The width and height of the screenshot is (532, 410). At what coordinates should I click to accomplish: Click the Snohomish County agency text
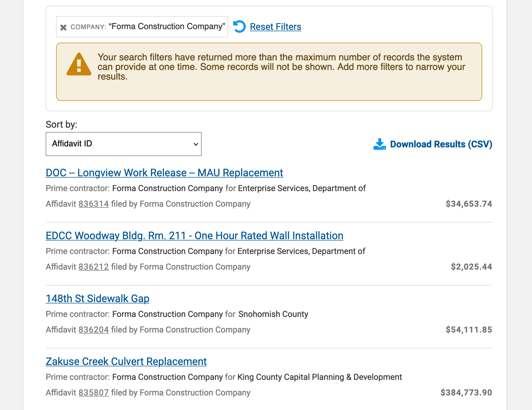[x=273, y=314]
